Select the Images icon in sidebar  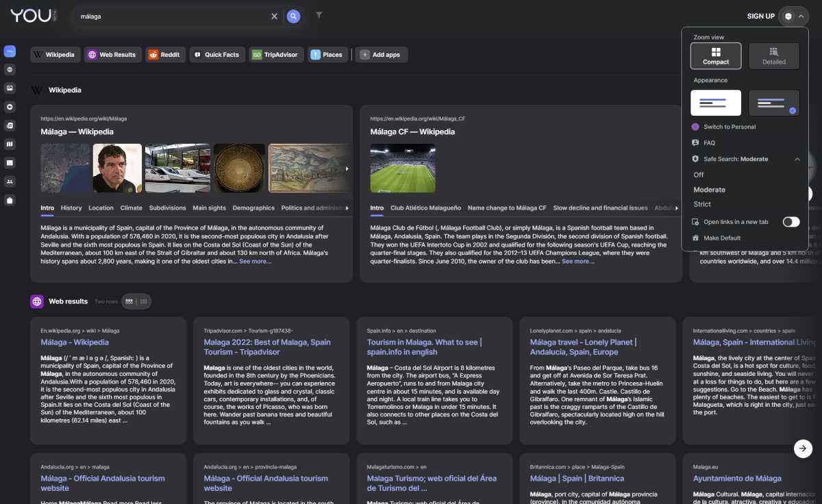coord(10,88)
